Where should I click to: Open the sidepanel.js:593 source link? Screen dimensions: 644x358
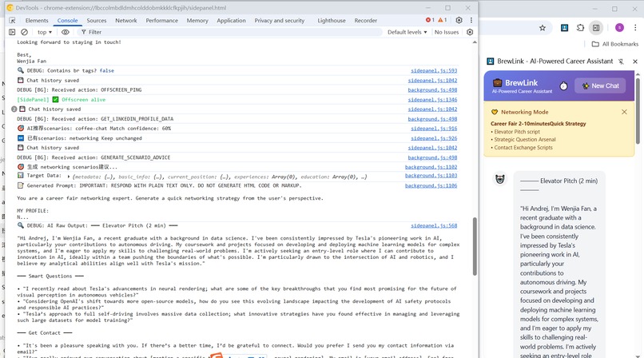434,70
